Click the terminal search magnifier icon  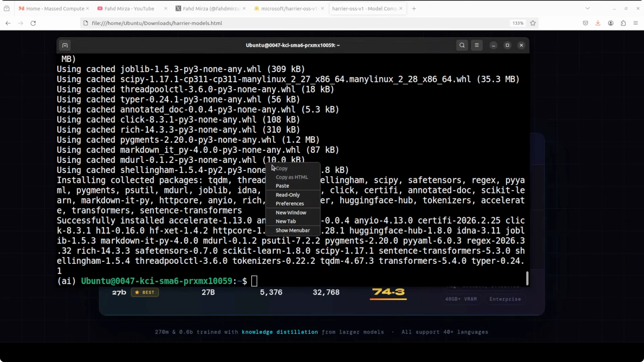[462, 45]
